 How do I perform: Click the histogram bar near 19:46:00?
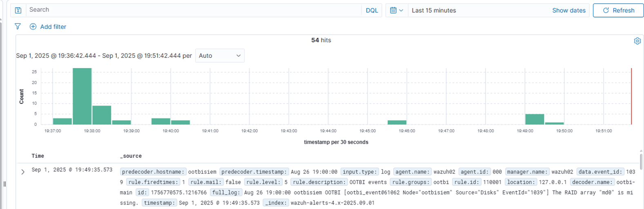(397, 122)
